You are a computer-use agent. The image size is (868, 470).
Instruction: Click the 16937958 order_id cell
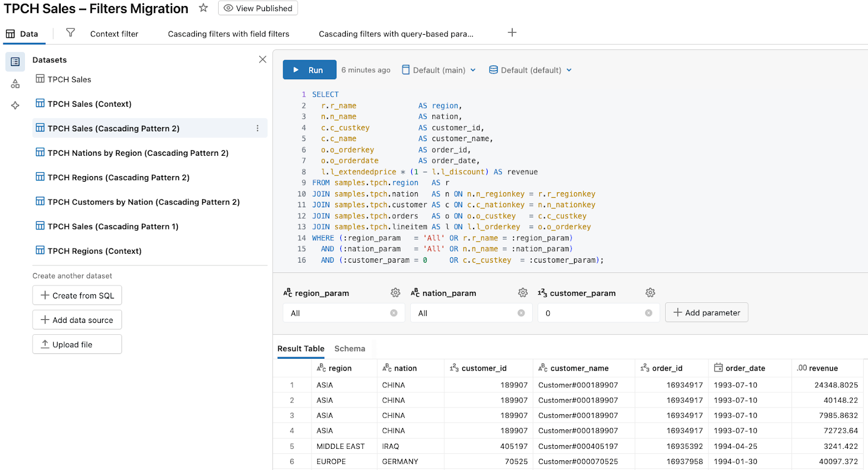pyautogui.click(x=672, y=461)
